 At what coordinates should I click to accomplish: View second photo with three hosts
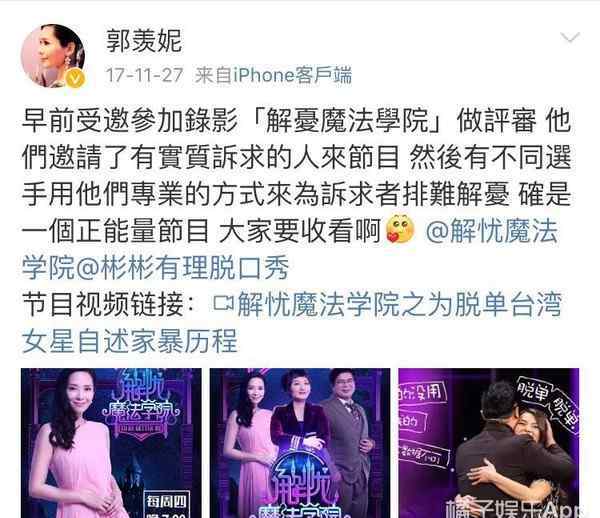(x=300, y=443)
